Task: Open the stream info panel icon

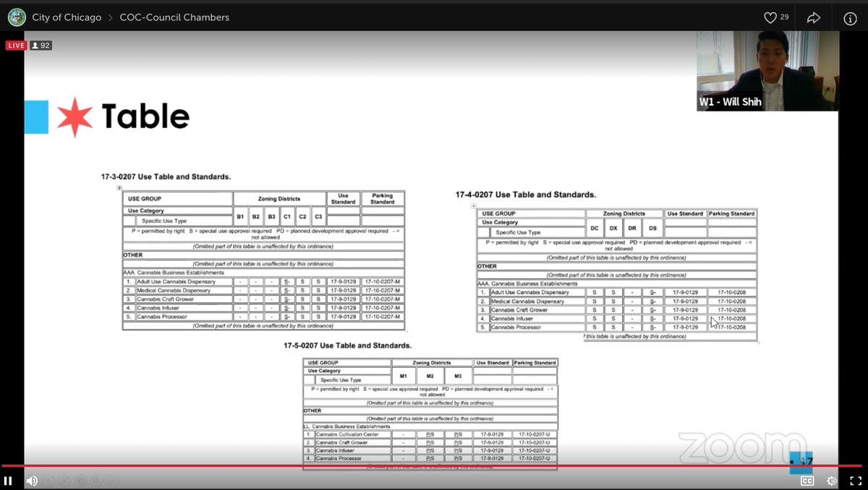Action: [850, 18]
